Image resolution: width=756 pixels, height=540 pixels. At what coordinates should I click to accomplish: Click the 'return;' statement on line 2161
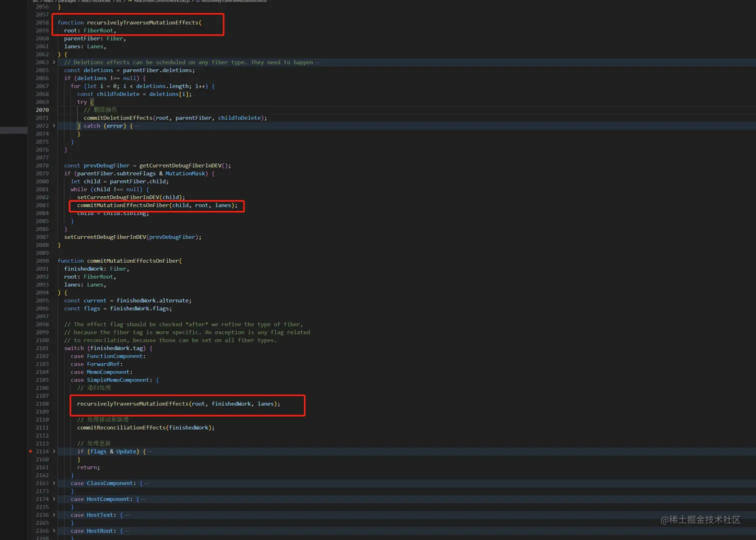88,468
